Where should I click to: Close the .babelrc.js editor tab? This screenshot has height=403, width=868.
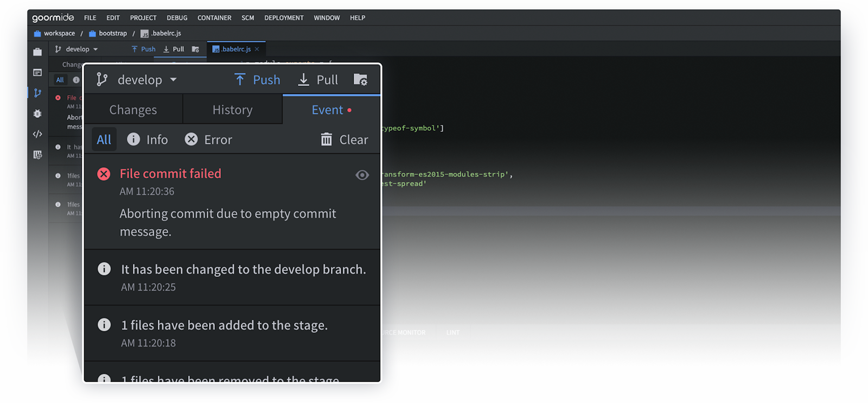coord(257,49)
